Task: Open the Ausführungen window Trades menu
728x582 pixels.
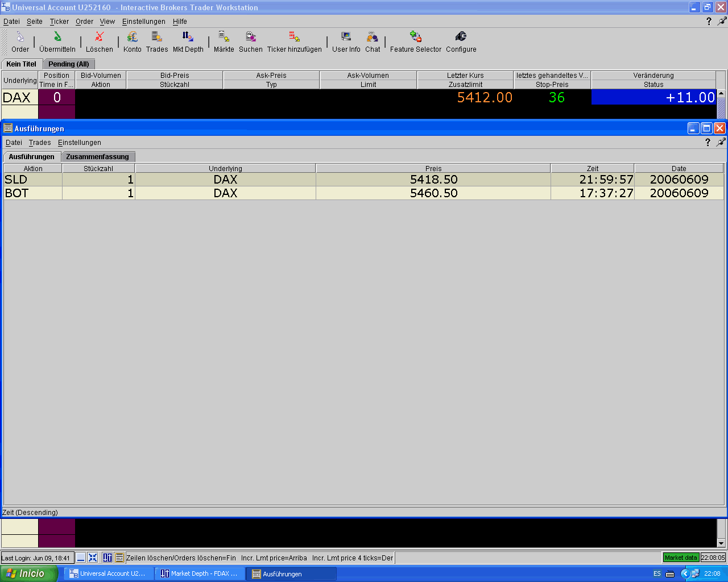Action: 40,142
